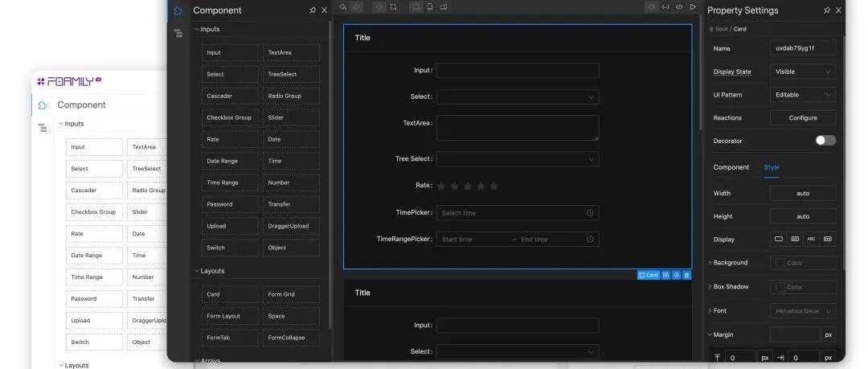Switch to desktop PC preview mode icon
This screenshot has height=369, width=868.
pyautogui.click(x=416, y=6)
